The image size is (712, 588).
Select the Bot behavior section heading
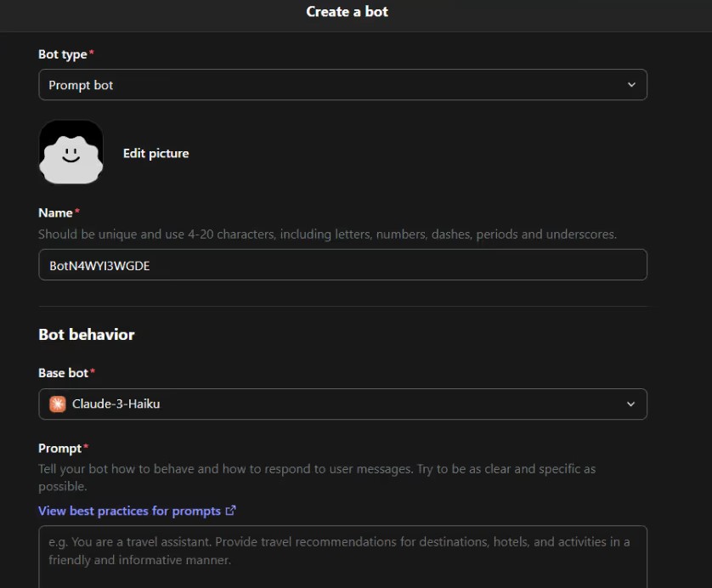point(85,334)
